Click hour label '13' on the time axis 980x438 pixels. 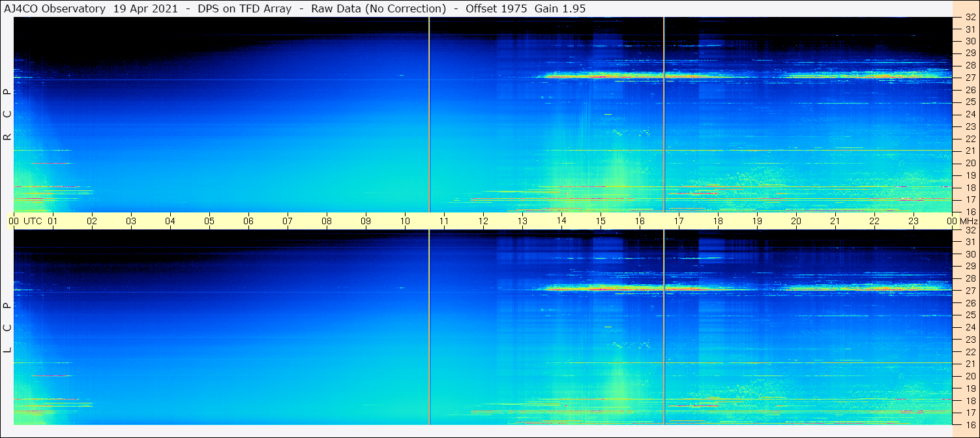(x=522, y=221)
